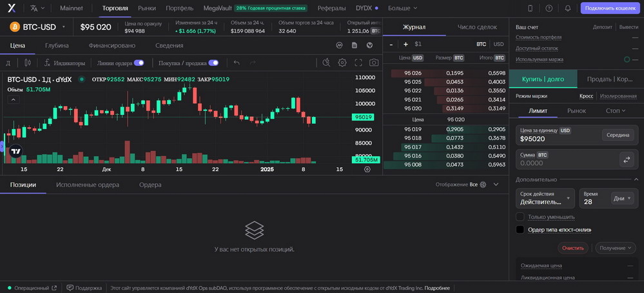Enable the post-only order checkbox
The image size is (644, 293).
tap(520, 230)
